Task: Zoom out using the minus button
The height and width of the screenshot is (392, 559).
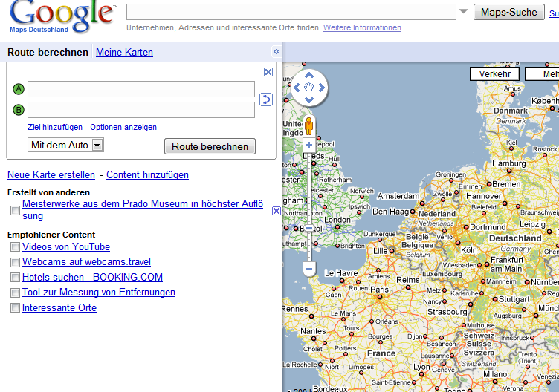Action: click(x=309, y=268)
